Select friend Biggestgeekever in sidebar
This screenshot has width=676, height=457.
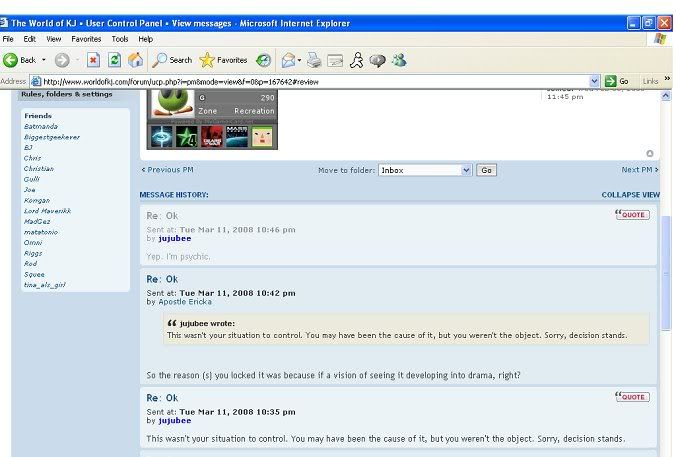tap(52, 137)
